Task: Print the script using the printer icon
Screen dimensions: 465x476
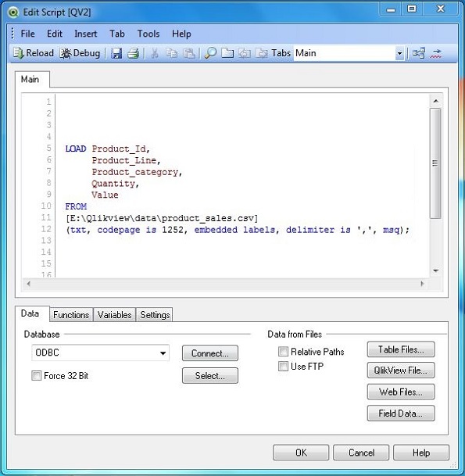Action: coord(133,53)
